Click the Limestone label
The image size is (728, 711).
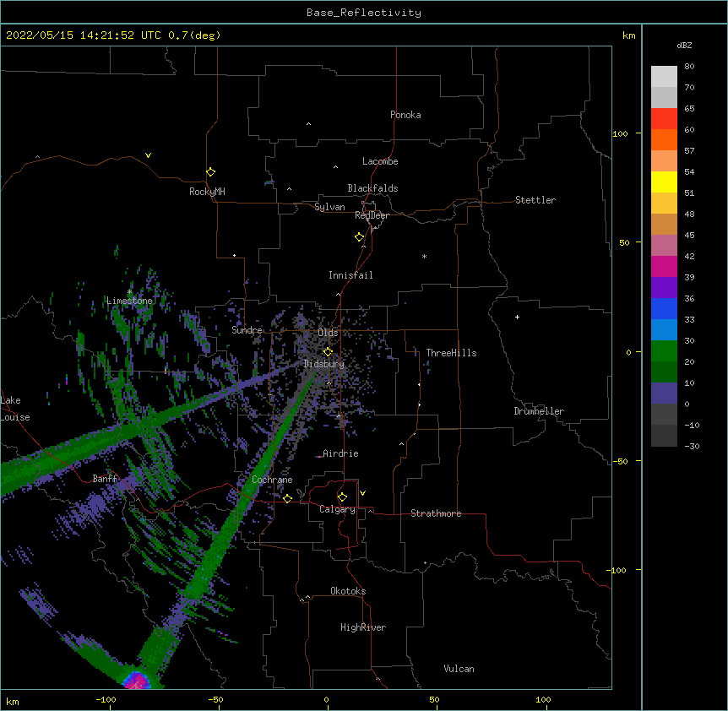[129, 301]
